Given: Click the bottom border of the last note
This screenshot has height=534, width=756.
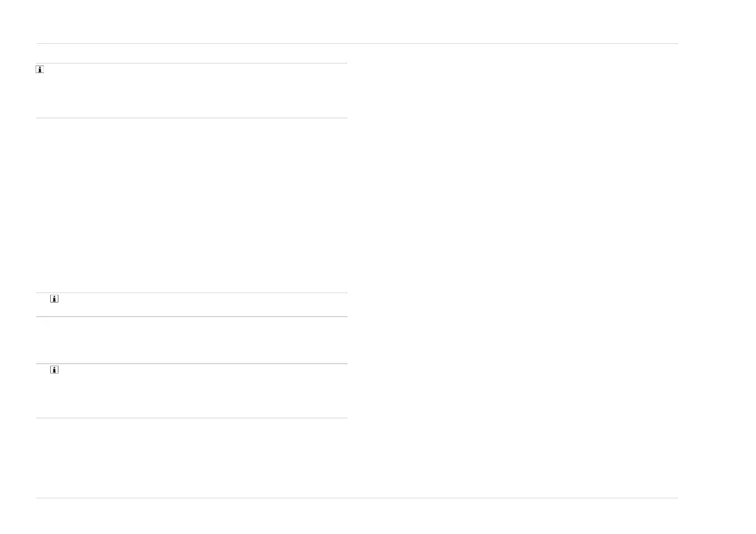Looking at the screenshot, I should (x=191, y=418).
